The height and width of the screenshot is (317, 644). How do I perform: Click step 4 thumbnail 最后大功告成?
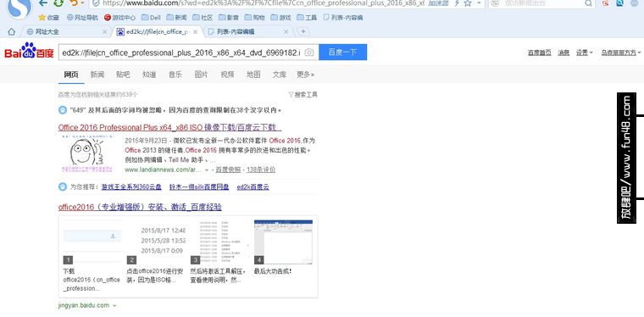[x=283, y=242]
